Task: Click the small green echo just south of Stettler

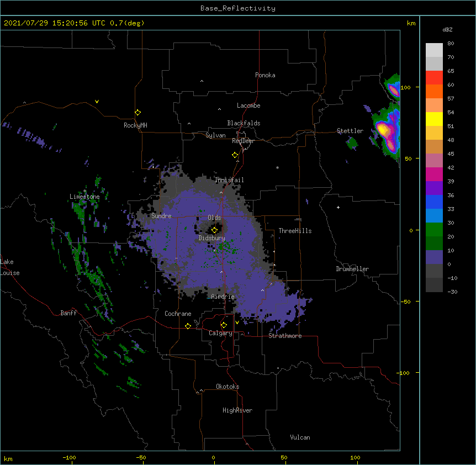Action: tap(352, 143)
